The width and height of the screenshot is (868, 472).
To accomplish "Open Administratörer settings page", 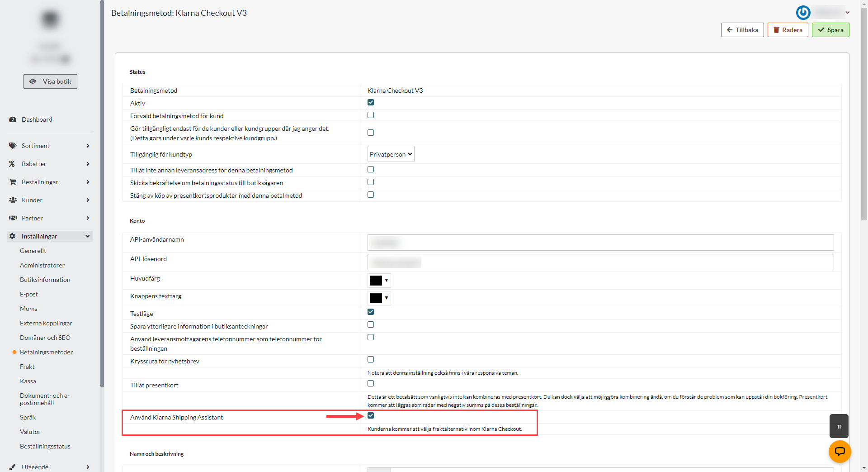I will [x=42, y=265].
